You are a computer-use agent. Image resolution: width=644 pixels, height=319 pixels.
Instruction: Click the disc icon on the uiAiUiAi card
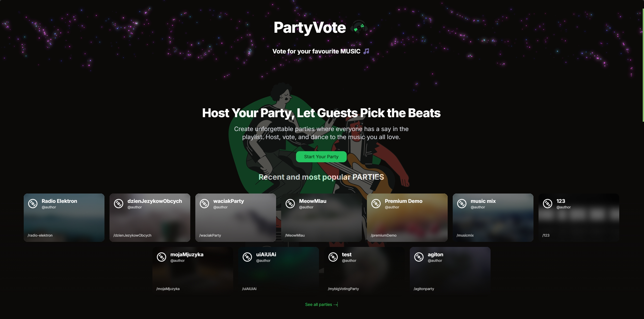(247, 257)
